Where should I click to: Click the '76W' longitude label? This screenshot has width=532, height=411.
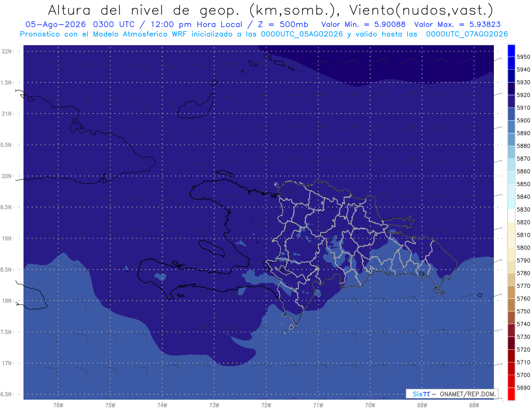(58, 405)
